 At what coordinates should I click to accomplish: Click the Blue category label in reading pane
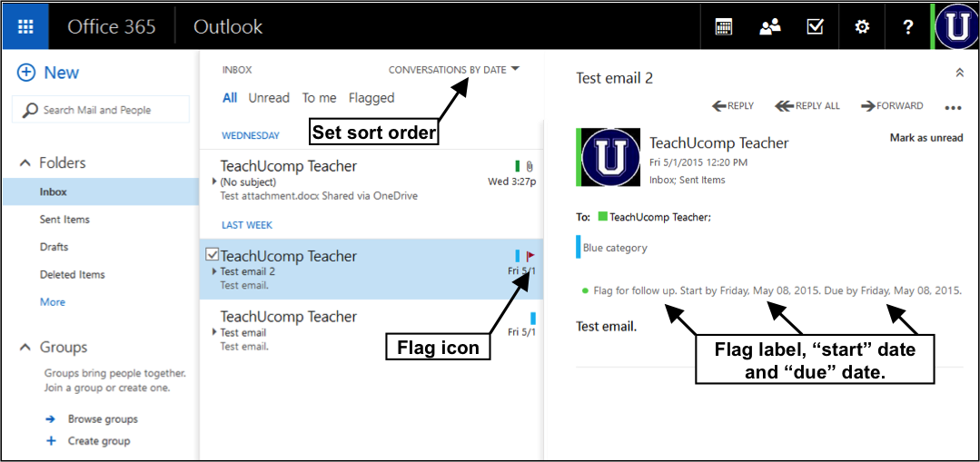coord(615,248)
